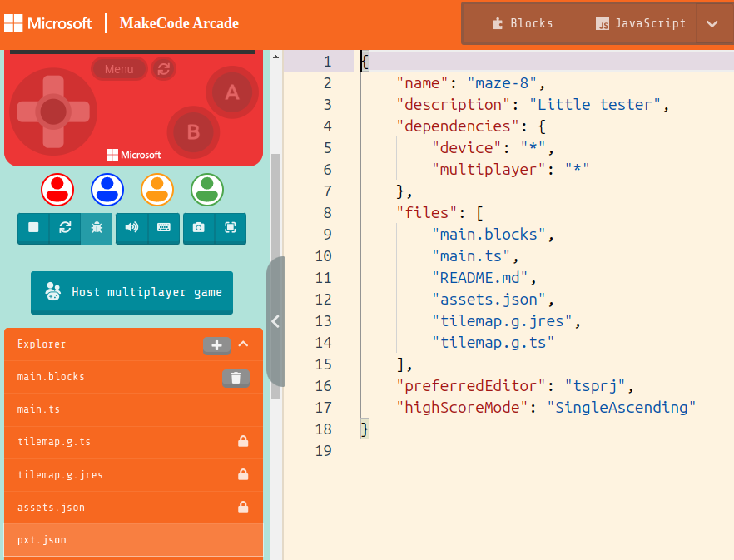
Task: Take a screenshot with camera icon
Action: [x=198, y=228]
